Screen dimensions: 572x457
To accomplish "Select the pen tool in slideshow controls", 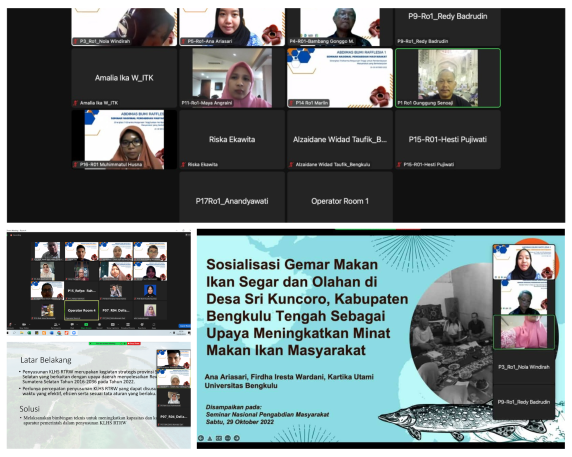I will (x=210, y=438).
